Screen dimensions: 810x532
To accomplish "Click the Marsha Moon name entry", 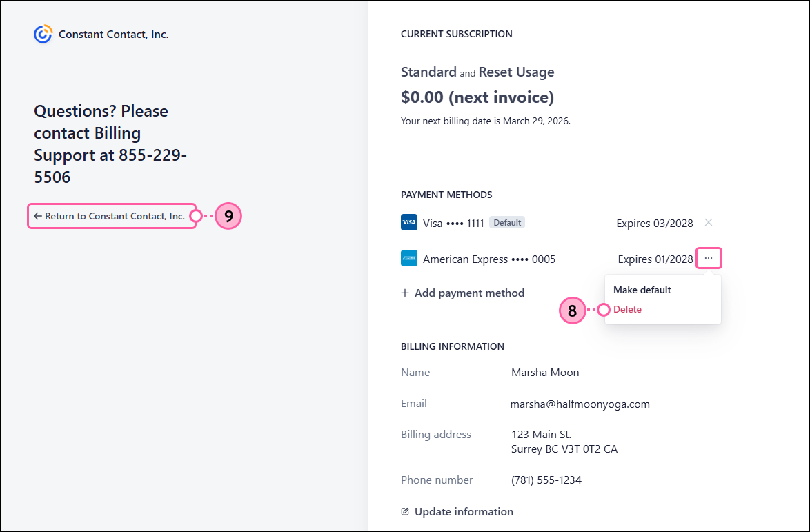I will pos(545,372).
